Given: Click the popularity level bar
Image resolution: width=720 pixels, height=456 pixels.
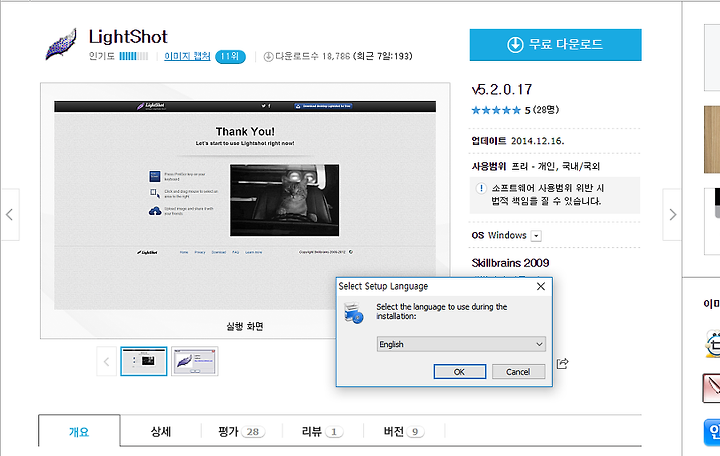Looking at the screenshot, I should (x=134, y=56).
